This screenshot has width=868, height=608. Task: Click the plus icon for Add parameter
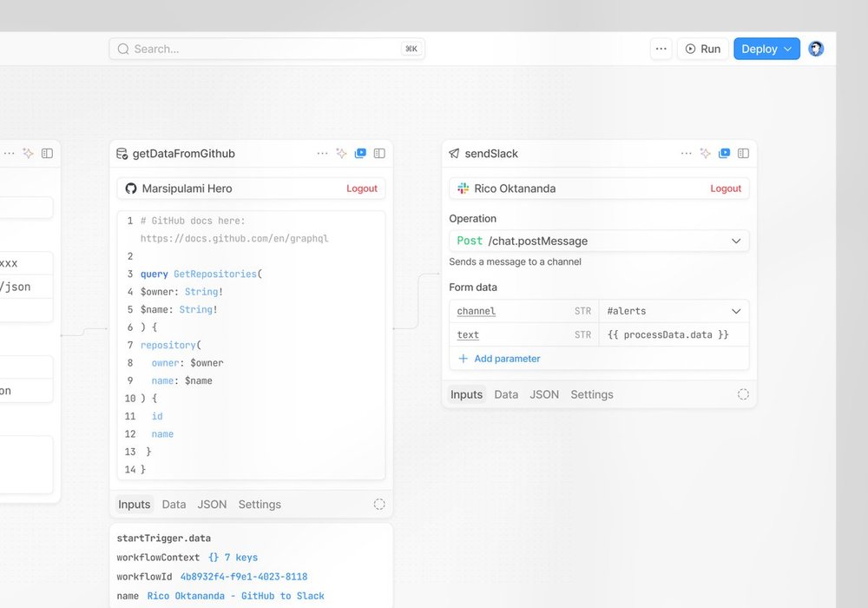coord(464,358)
